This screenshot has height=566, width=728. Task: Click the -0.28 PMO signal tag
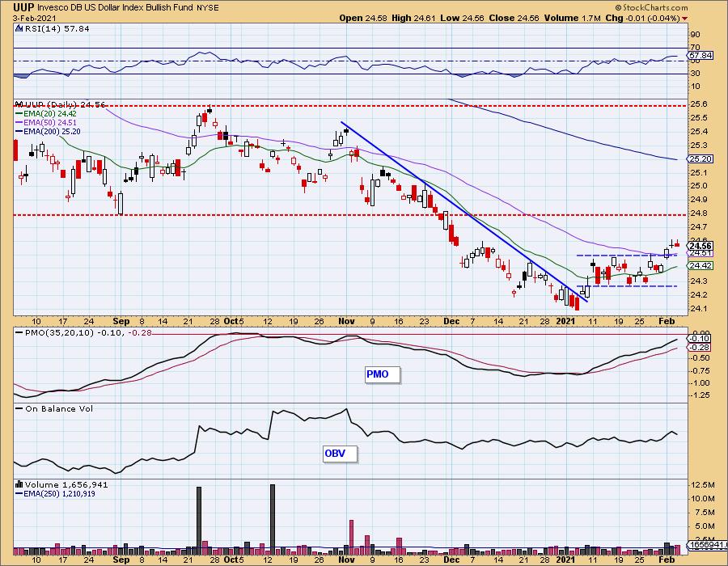pyautogui.click(x=700, y=347)
